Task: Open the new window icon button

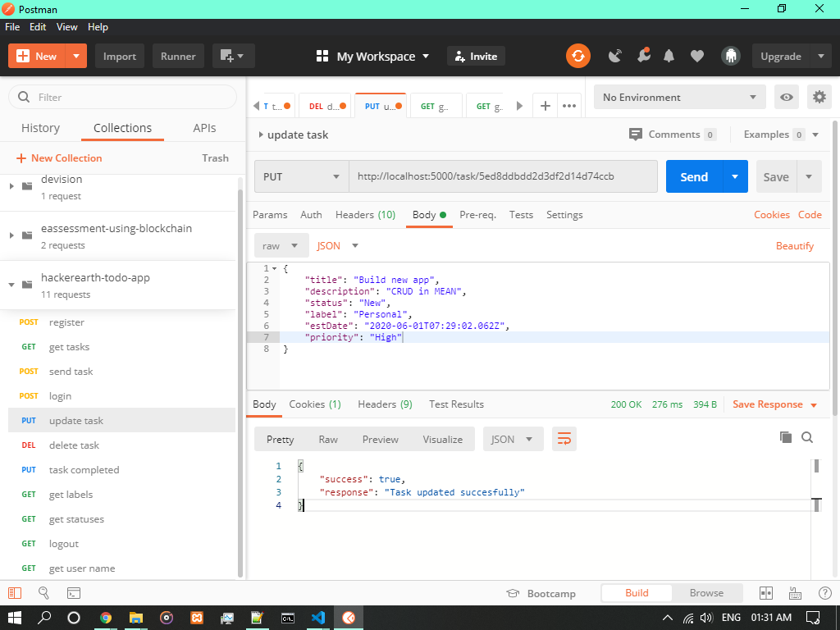Action: [233, 56]
